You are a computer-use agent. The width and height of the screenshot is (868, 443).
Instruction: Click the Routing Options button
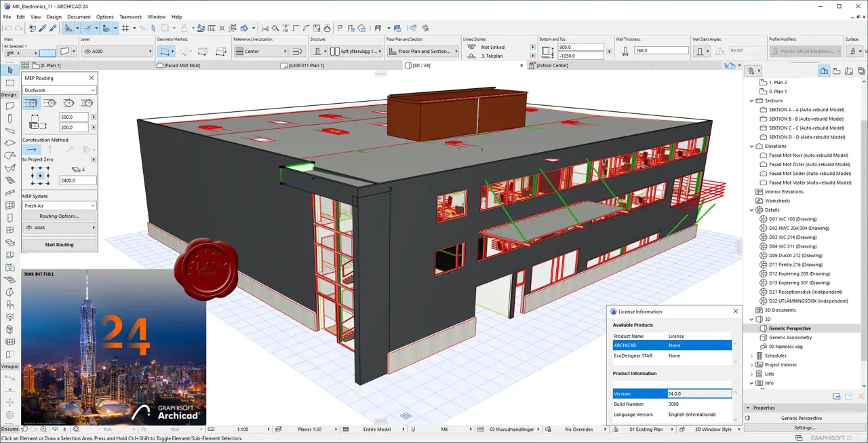point(60,216)
